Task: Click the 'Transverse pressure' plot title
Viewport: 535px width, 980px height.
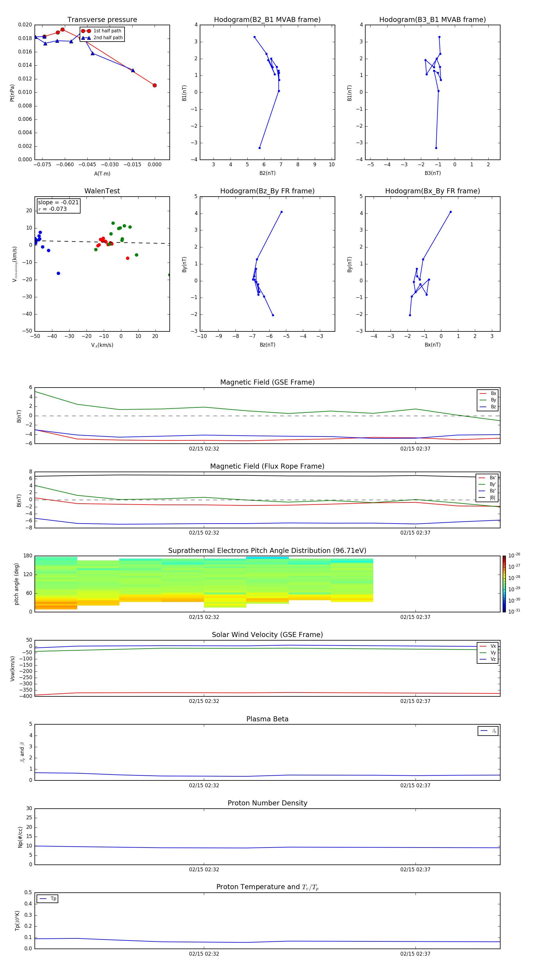Action: point(102,20)
